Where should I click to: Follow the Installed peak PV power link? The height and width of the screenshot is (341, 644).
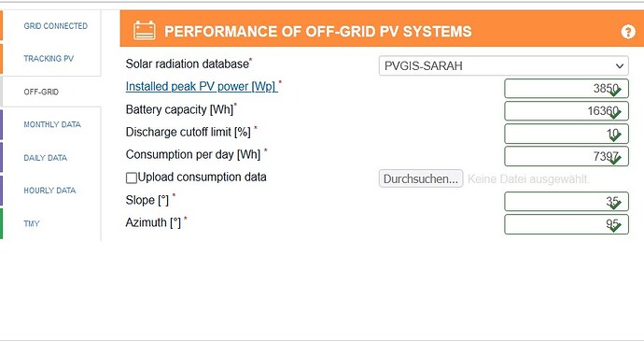click(202, 86)
